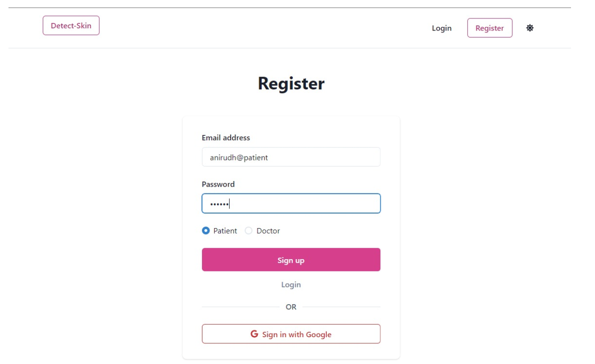Screen dimensions: 595x364
Task: Click the Register navbar item
Action: click(x=490, y=28)
